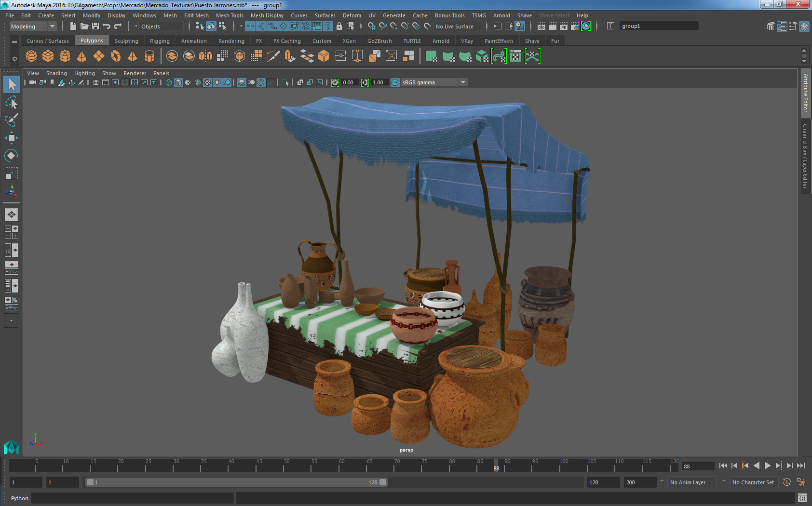
Task: Click the Python command line language button
Action: (x=20, y=498)
